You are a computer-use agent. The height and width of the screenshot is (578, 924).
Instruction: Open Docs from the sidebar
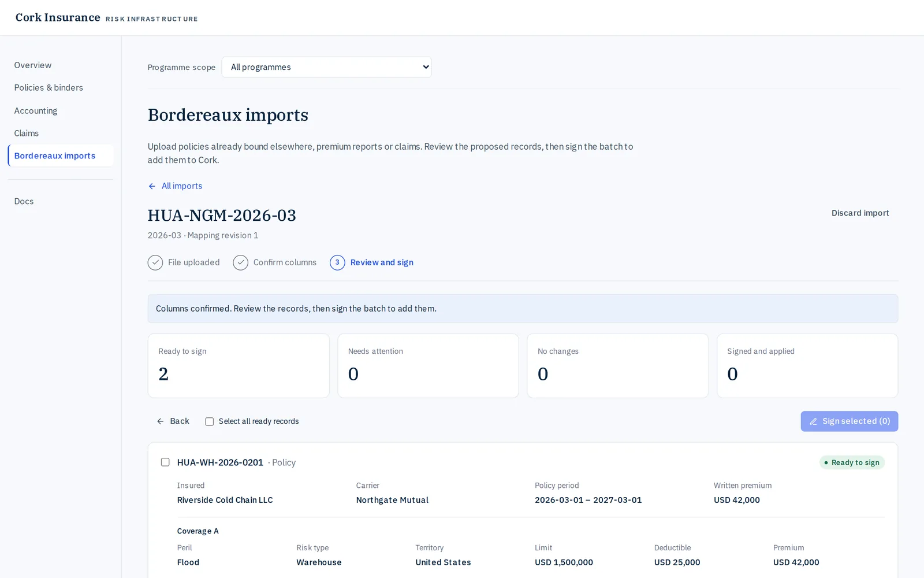61,202
